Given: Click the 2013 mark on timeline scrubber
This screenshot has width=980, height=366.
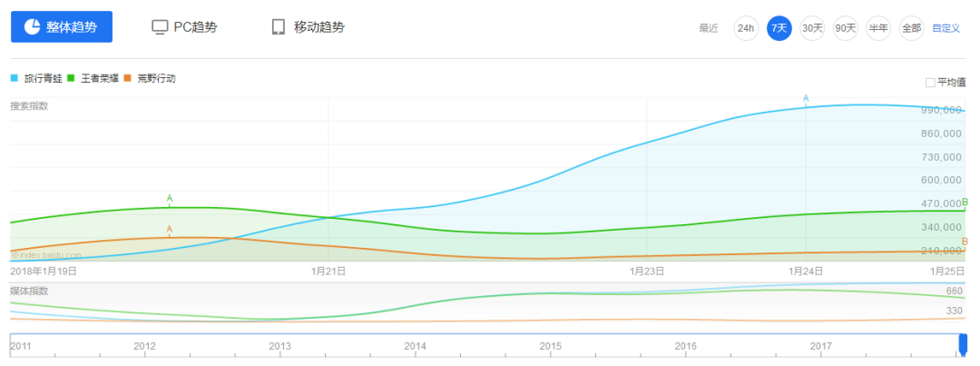Looking at the screenshot, I should pyautogui.click(x=279, y=346).
